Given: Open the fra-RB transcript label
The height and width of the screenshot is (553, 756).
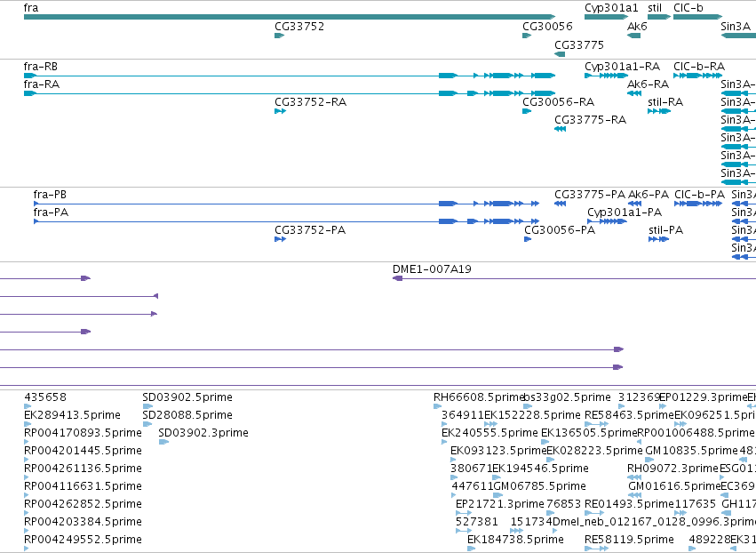Looking at the screenshot, I should [41, 67].
